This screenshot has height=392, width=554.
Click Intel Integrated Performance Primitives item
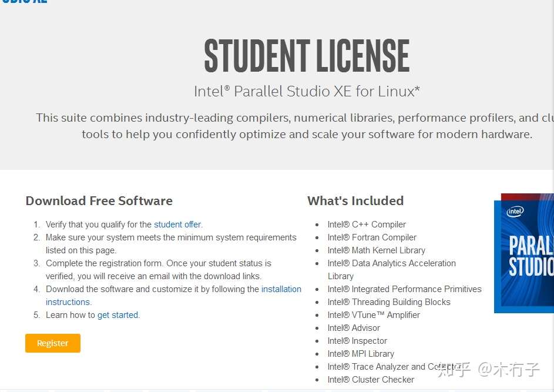[x=404, y=289]
